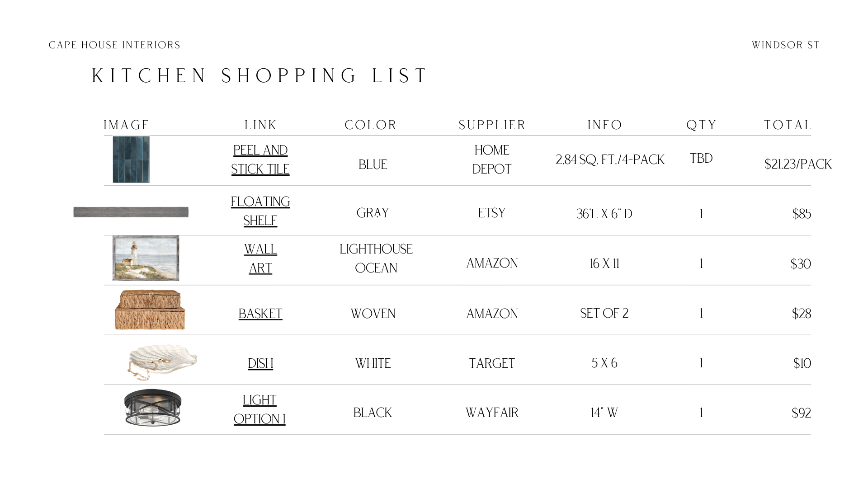Select the blue tile product image
Image resolution: width=868 pixels, height=488 pixels.
tap(131, 160)
